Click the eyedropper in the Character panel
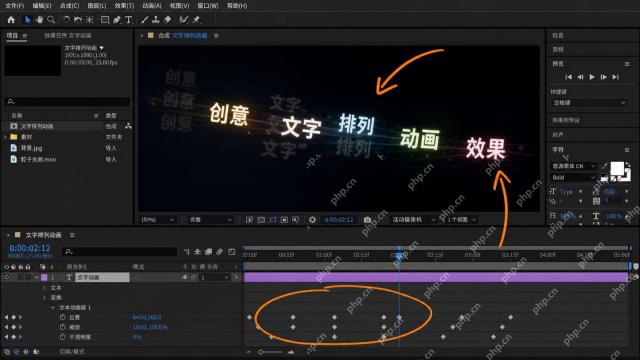Screen dimensions: 640x360 click(604, 166)
